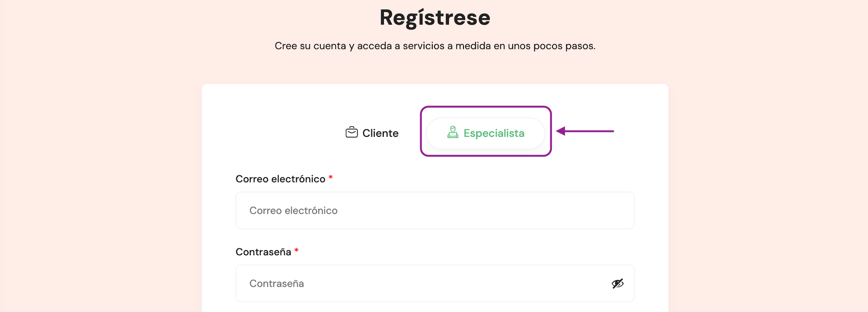This screenshot has height=312, width=868.
Task: Click the green "Especialista" text label
Action: click(x=494, y=133)
